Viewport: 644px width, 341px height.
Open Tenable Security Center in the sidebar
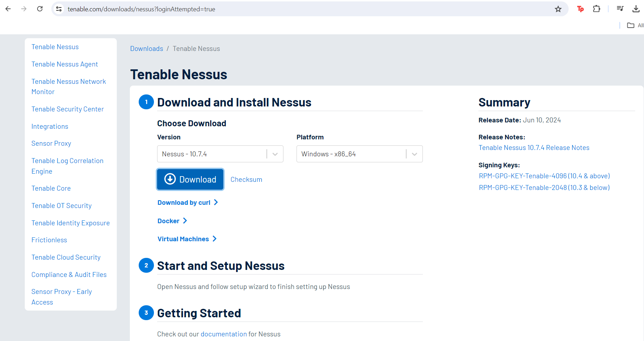coord(68,109)
